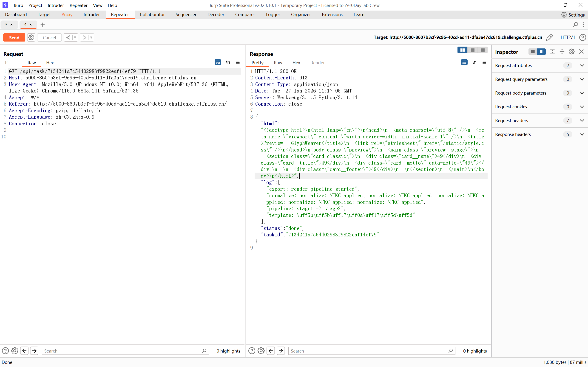Toggle non-printable characters in Request editor
Viewport: 588px width, 367px height.
point(228,62)
